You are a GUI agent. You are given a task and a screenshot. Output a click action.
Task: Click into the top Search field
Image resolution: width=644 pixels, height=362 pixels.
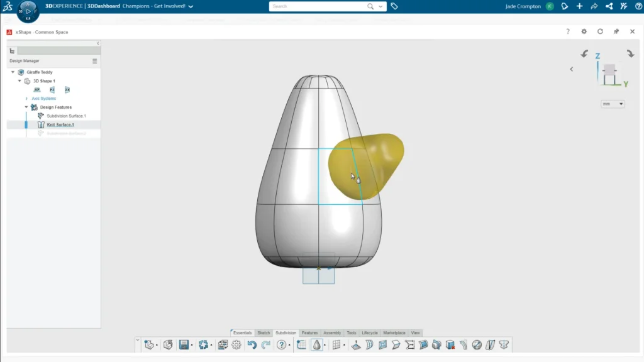(x=318, y=6)
